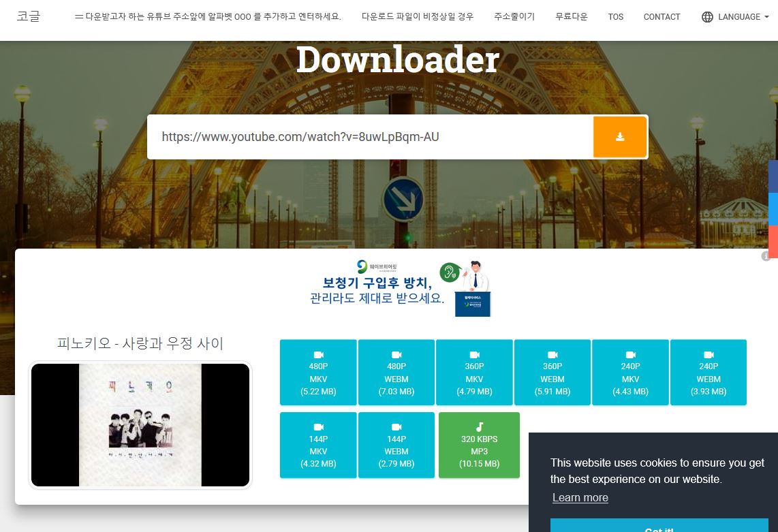Go to the 주소줄이기 page
Screen dimensions: 778x532
point(514,17)
